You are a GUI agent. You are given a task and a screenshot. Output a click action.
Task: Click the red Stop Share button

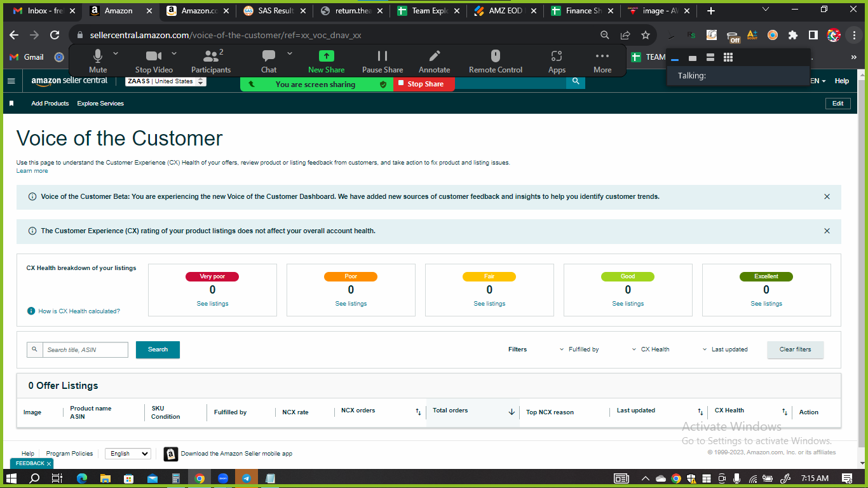point(424,84)
